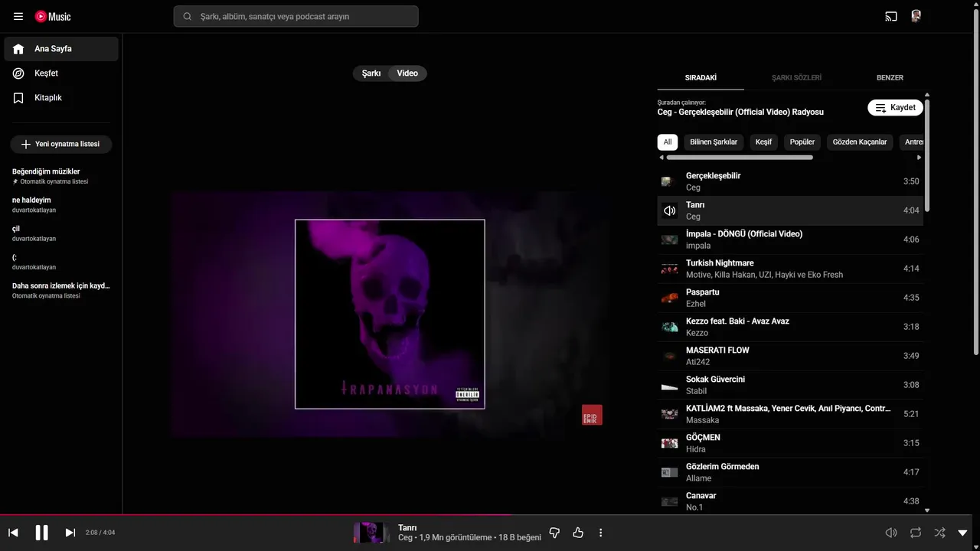This screenshot has width=980, height=551.
Task: Open the (: playlist
Action: click(61, 262)
